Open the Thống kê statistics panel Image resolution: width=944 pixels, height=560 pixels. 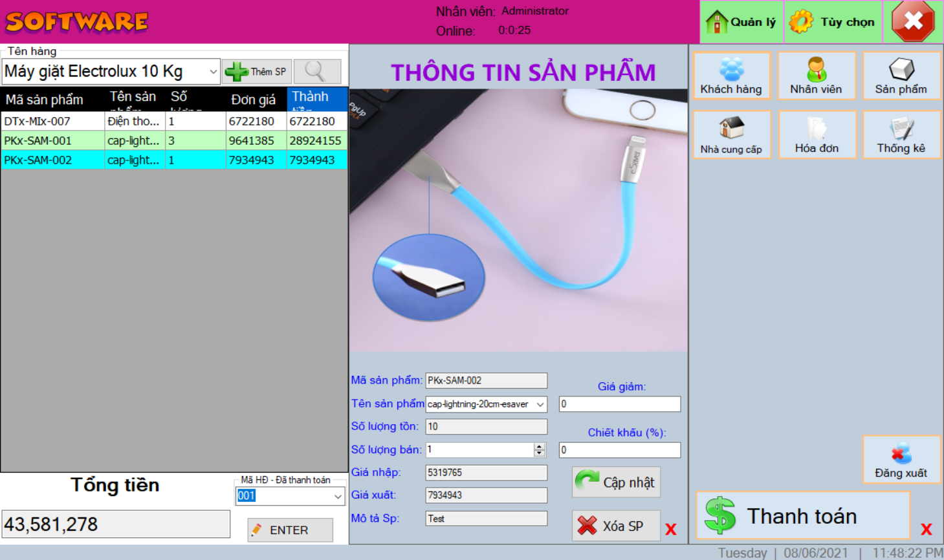[901, 135]
